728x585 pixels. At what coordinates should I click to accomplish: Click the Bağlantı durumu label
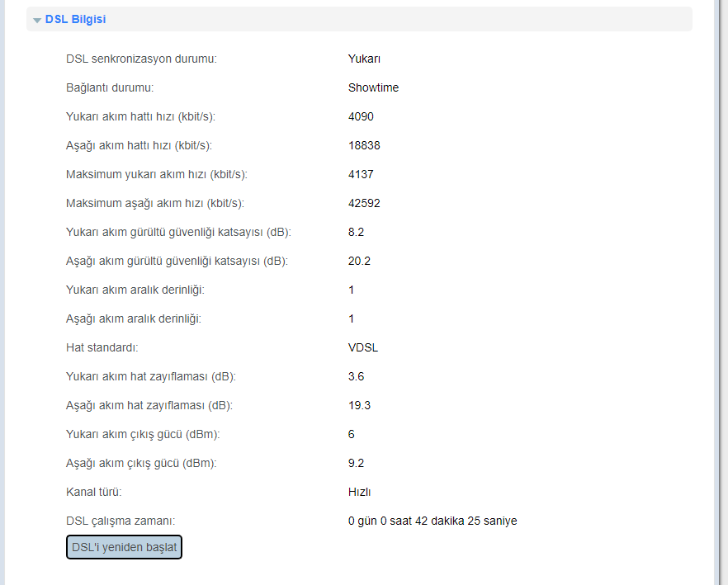click(x=110, y=87)
